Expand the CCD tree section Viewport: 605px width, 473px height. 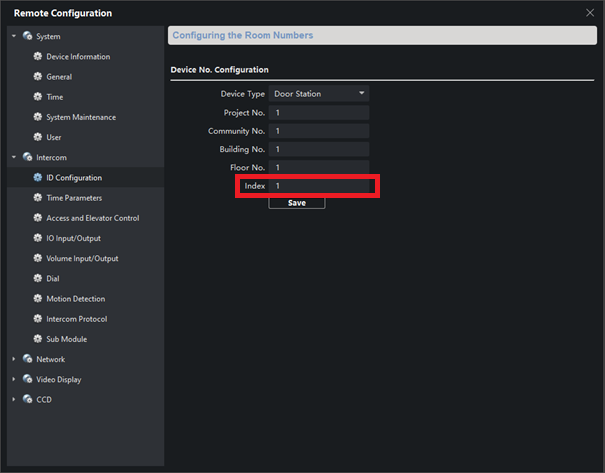click(14, 400)
